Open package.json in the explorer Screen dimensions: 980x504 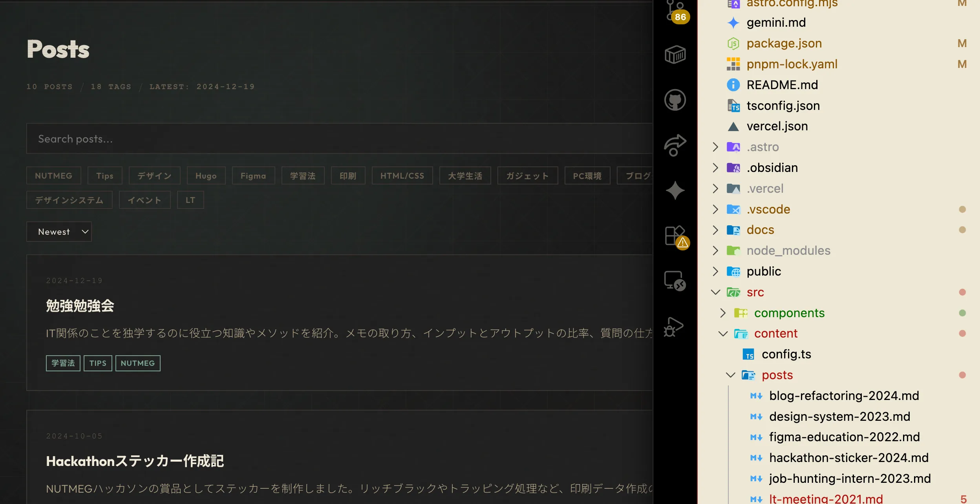[784, 43]
